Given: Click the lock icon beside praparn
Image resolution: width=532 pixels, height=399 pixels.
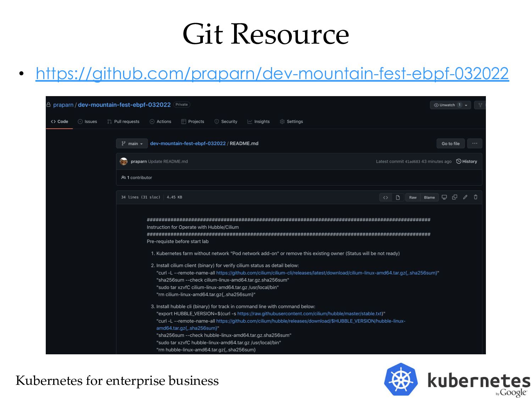Looking at the screenshot, I should [49, 105].
